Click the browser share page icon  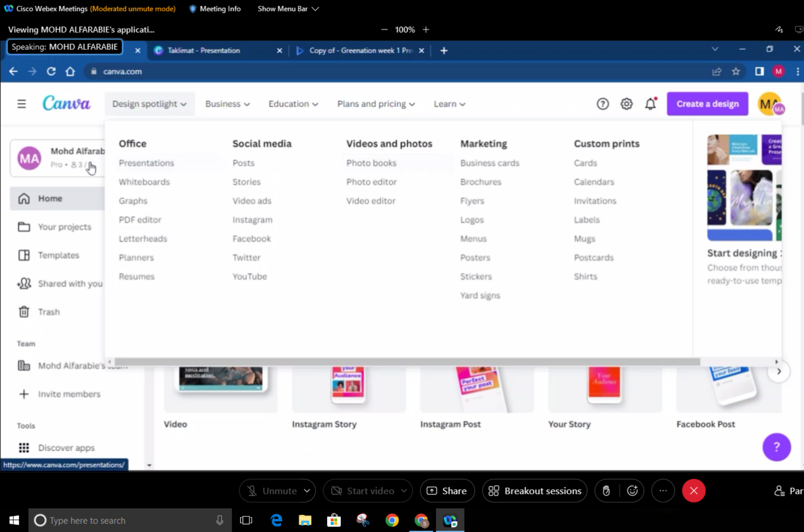click(x=717, y=71)
